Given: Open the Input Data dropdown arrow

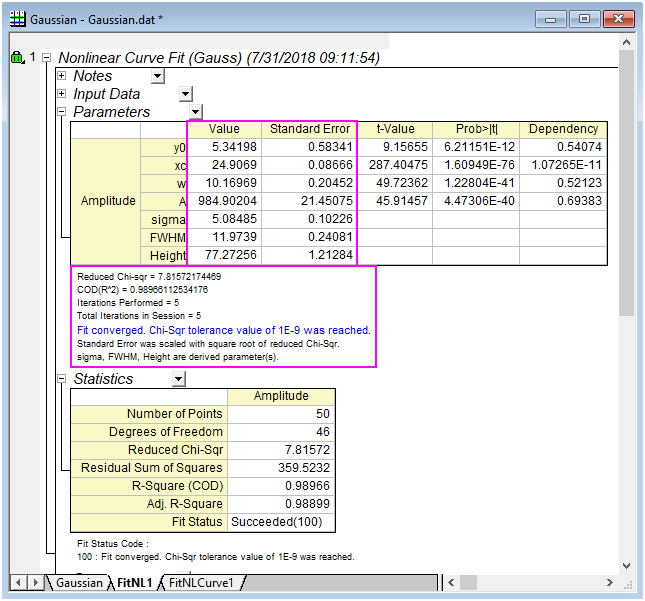Looking at the screenshot, I should (x=185, y=95).
